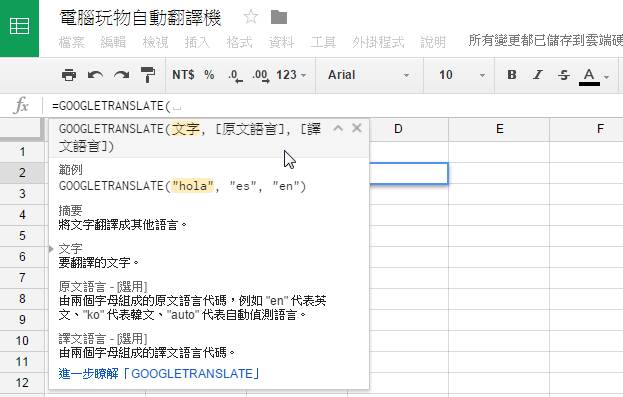623x397 pixels.
Task: Move document to folder icon
Action: 279,17
